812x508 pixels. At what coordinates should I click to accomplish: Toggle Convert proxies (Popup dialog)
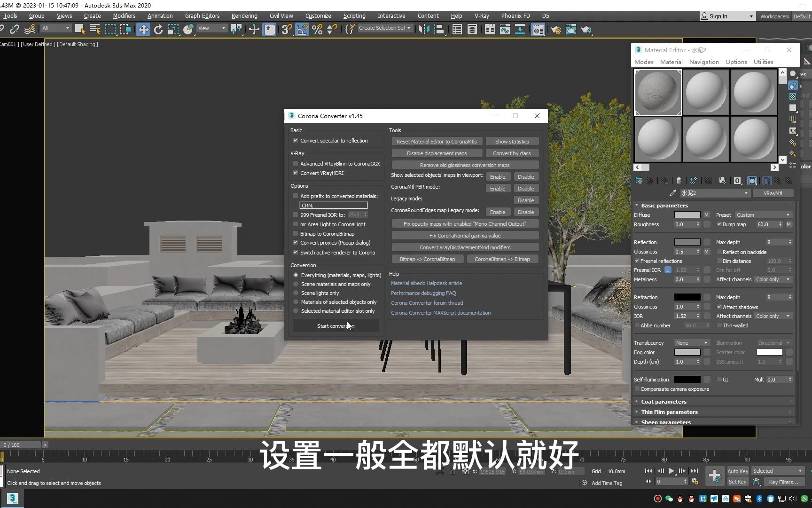296,243
